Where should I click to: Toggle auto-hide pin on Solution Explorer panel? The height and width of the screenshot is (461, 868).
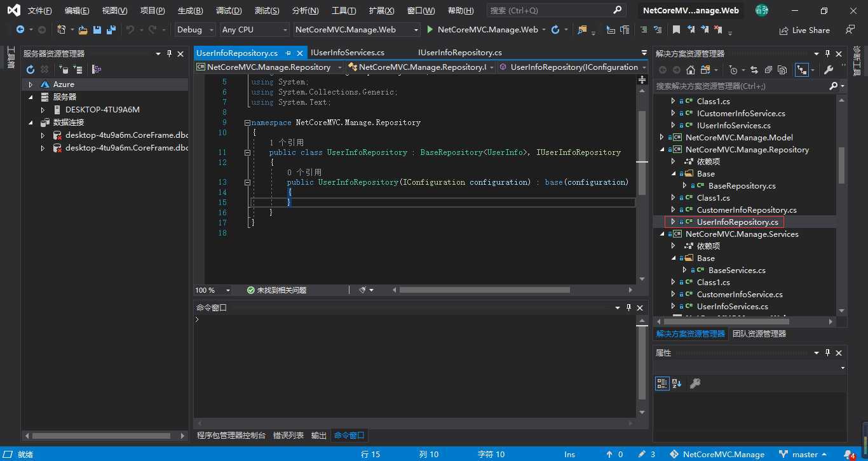pyautogui.click(x=827, y=54)
